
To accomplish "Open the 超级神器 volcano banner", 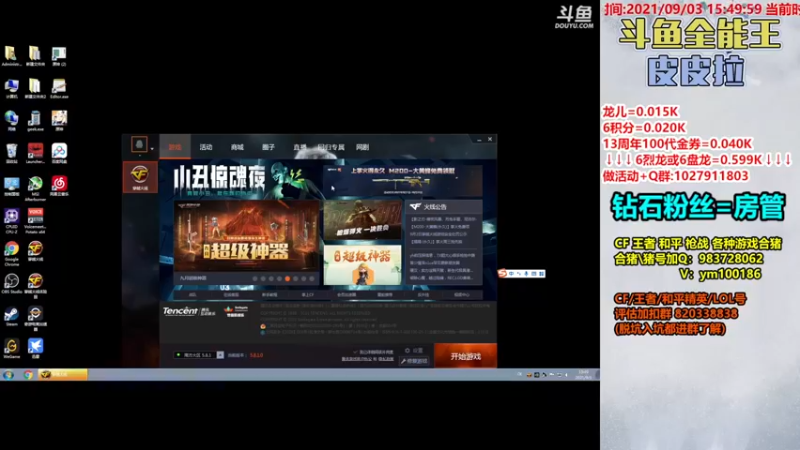I will (247, 236).
